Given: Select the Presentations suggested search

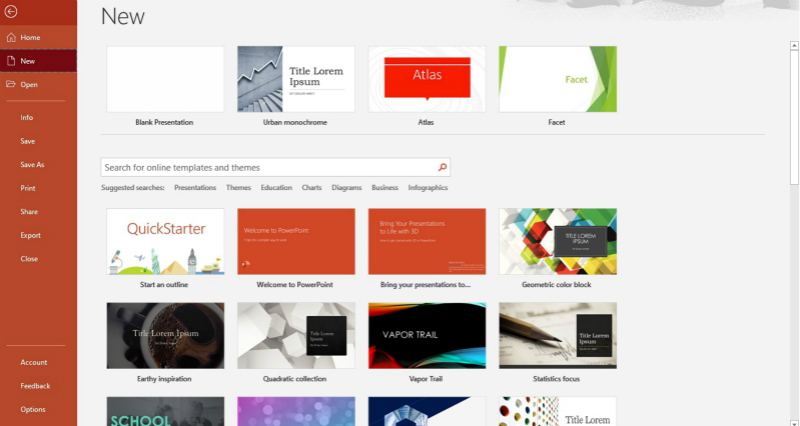Looking at the screenshot, I should point(195,188).
